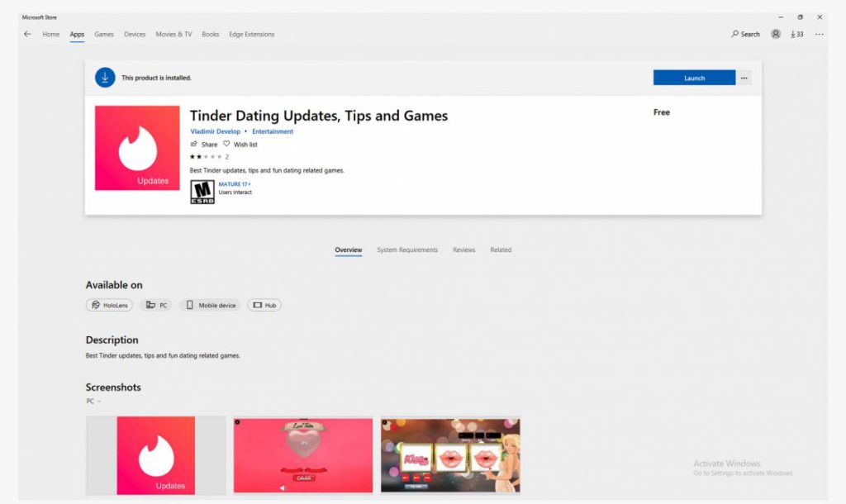Expand the PC screenshots platform dropdown
The image size is (846, 504).
pyautogui.click(x=93, y=401)
